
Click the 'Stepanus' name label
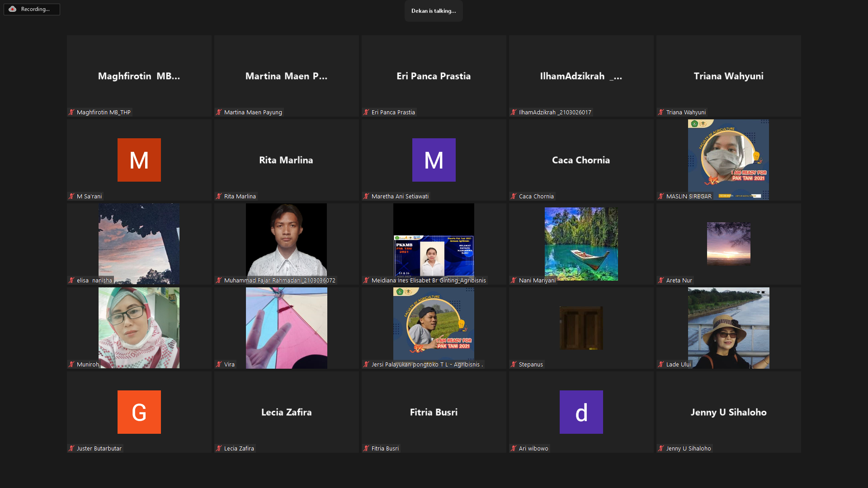[x=531, y=364]
